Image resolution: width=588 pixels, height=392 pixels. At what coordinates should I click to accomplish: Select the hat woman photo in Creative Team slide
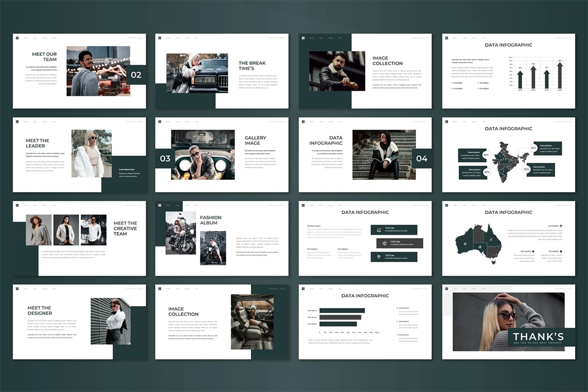pyautogui.click(x=39, y=230)
